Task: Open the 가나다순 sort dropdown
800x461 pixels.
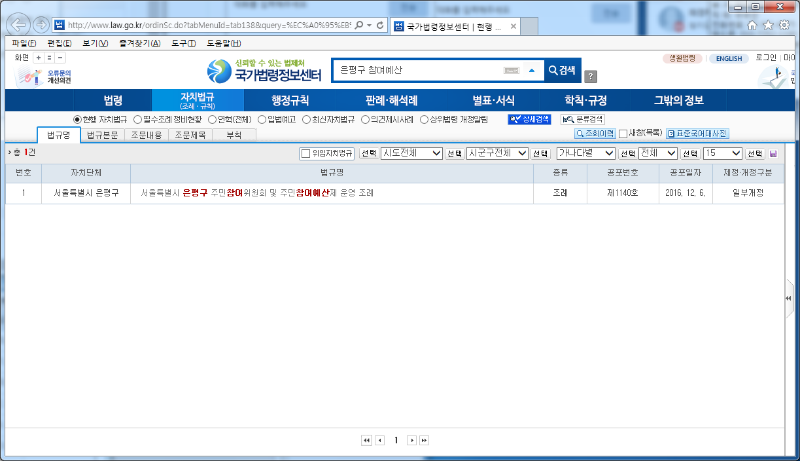Action: coord(586,153)
